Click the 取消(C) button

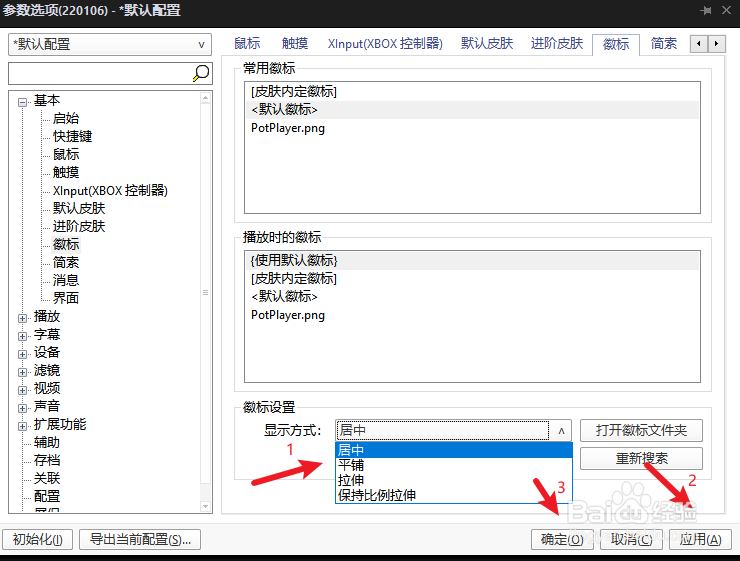coord(631,539)
